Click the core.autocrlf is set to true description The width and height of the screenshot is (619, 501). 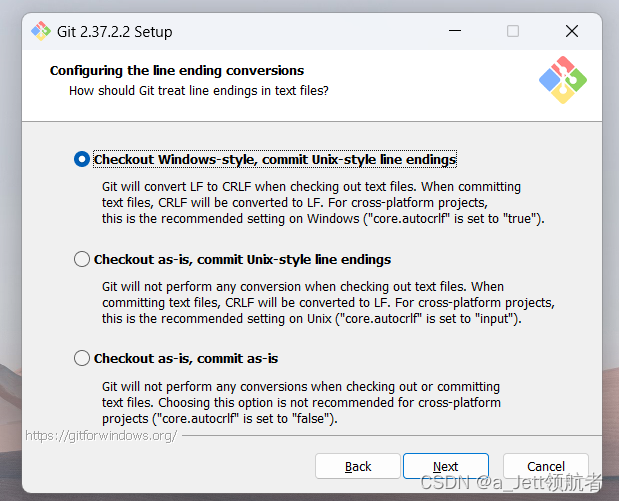pyautogui.click(x=323, y=203)
